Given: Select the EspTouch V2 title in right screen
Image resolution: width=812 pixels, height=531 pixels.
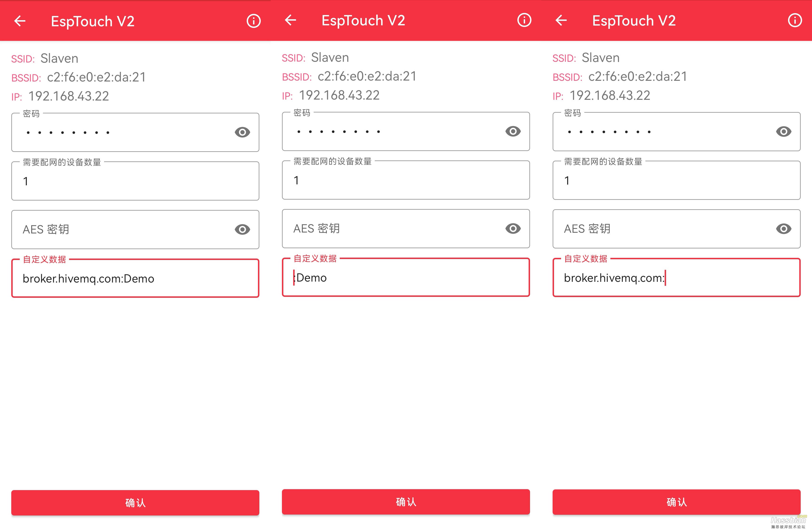Looking at the screenshot, I should 634,21.
